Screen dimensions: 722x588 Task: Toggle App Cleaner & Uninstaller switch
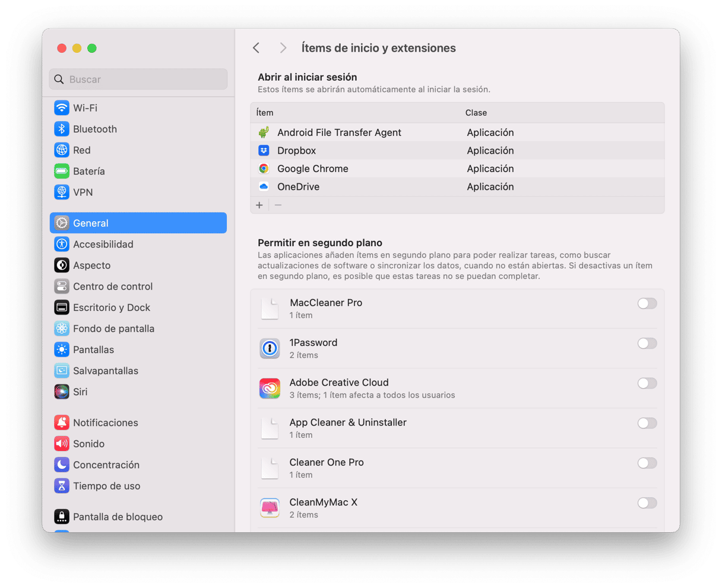pyautogui.click(x=647, y=424)
